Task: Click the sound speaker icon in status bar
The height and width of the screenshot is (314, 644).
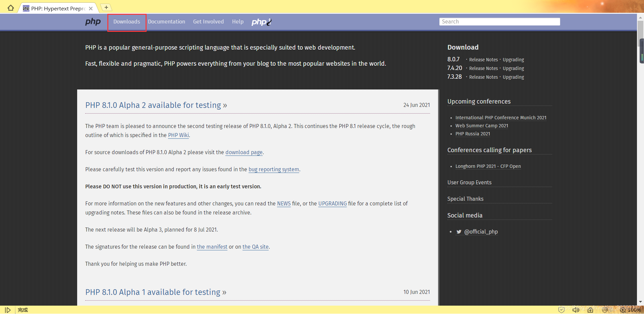Action: pyautogui.click(x=576, y=310)
